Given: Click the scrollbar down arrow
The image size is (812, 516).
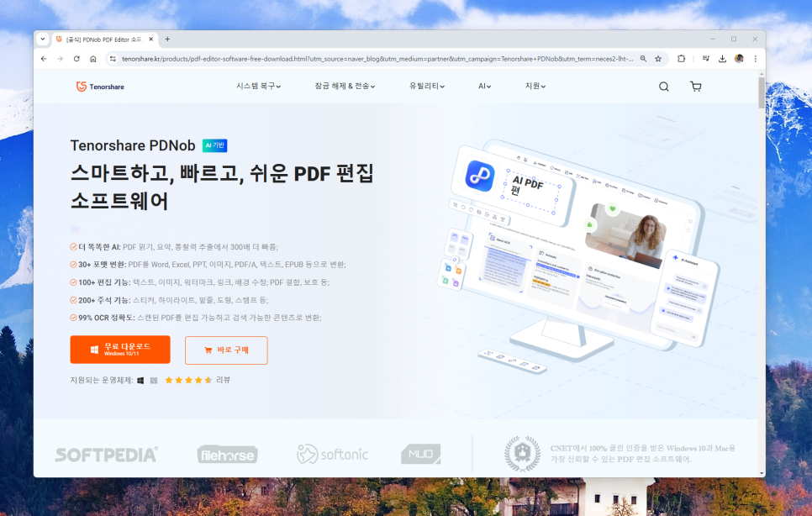Looking at the screenshot, I should pyautogui.click(x=762, y=473).
